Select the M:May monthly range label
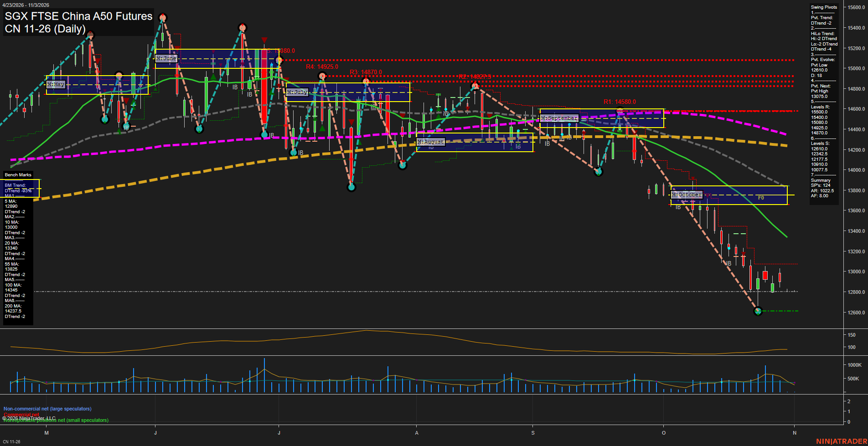The height and width of the screenshot is (446, 868). (x=56, y=85)
